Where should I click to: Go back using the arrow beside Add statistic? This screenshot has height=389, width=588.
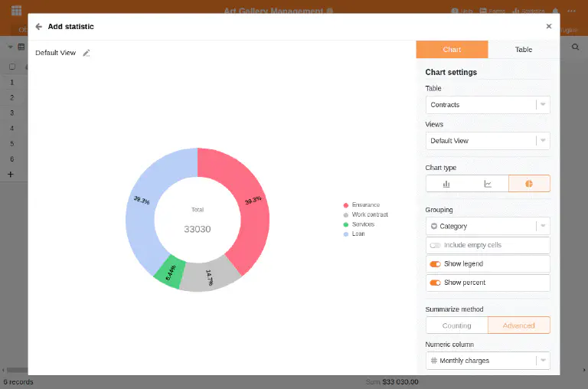(x=38, y=27)
